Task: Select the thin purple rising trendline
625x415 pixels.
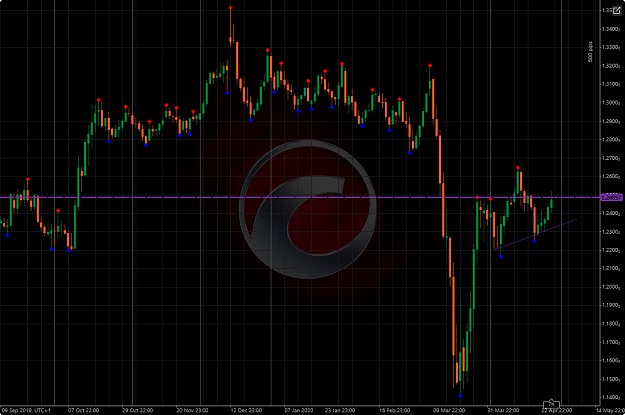Action: 535,234
